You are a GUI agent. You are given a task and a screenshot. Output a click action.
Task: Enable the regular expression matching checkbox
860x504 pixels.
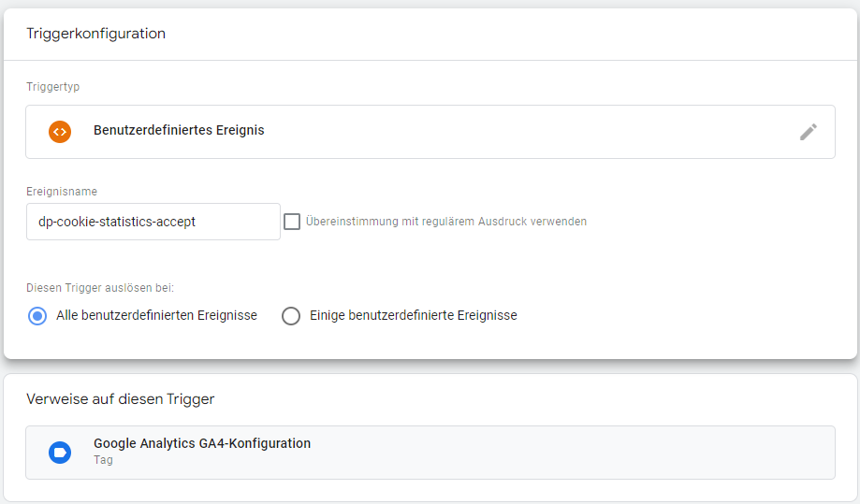point(292,222)
